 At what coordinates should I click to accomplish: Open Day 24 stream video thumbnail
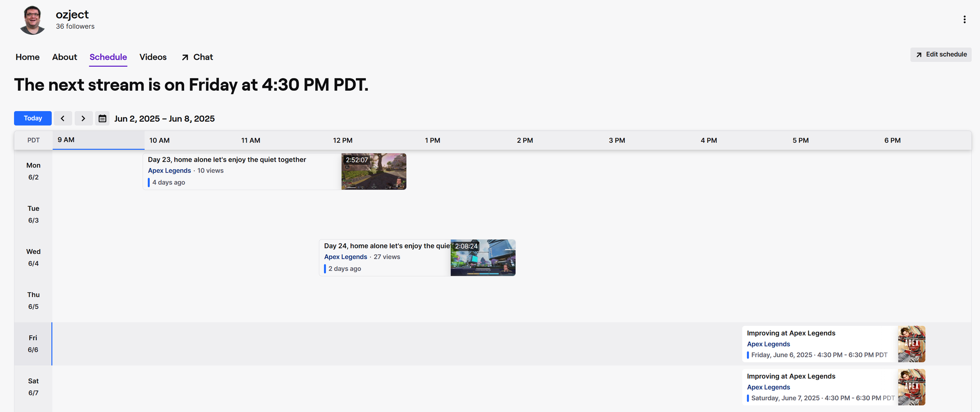(x=483, y=258)
